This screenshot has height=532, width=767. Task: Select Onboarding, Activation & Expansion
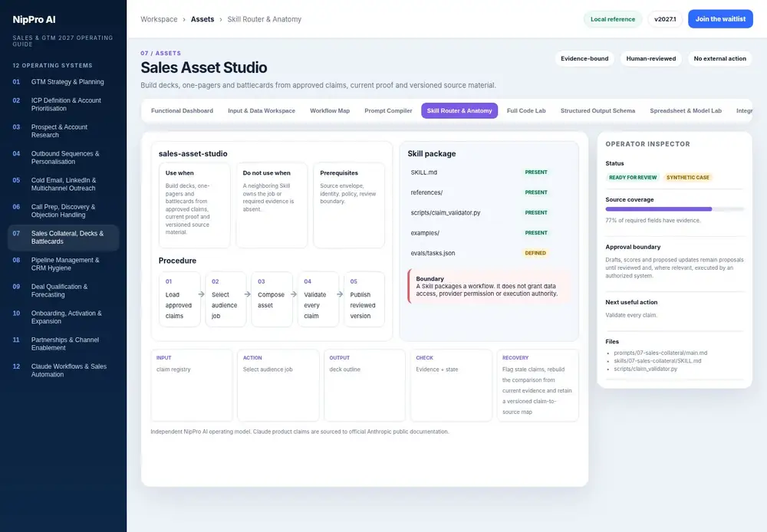63,317
